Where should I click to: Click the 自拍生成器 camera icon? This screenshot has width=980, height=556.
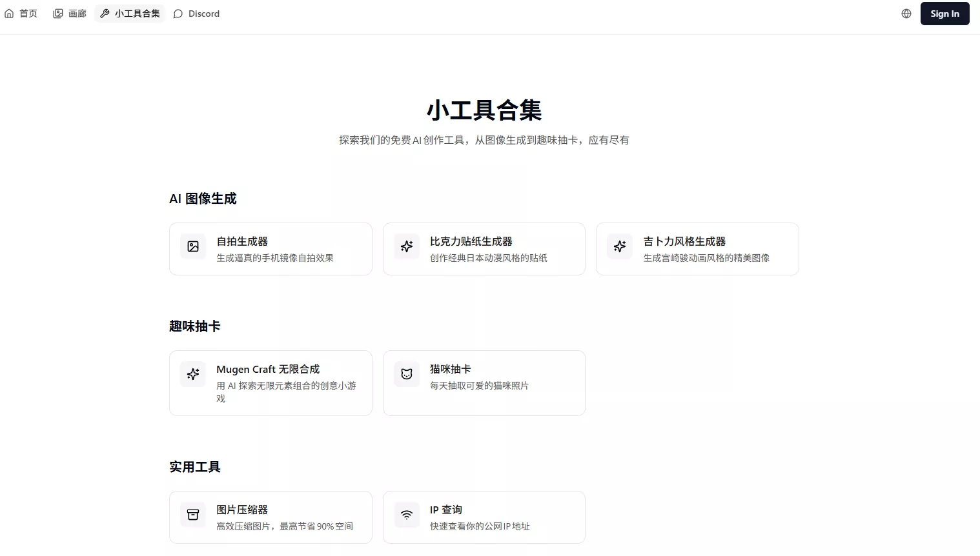coord(192,246)
